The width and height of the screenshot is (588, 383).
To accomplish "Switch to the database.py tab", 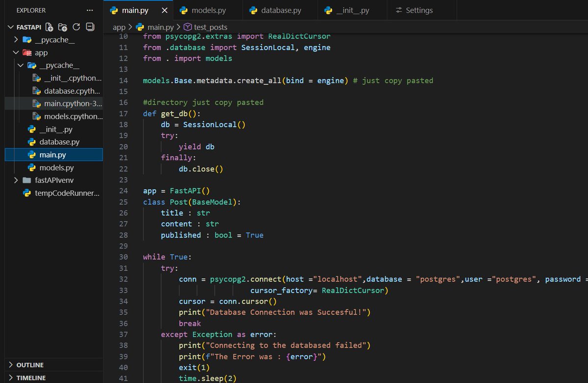I will pyautogui.click(x=281, y=10).
